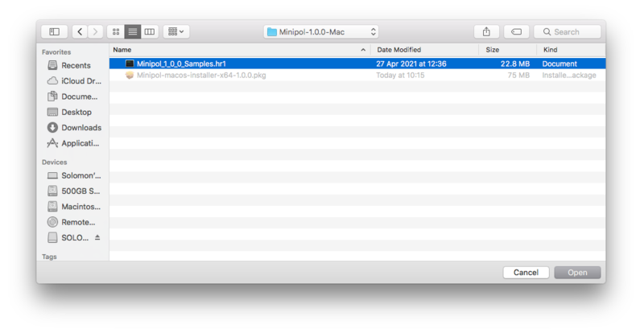
Task: Sort files by the Kind column
Action: 571,50
